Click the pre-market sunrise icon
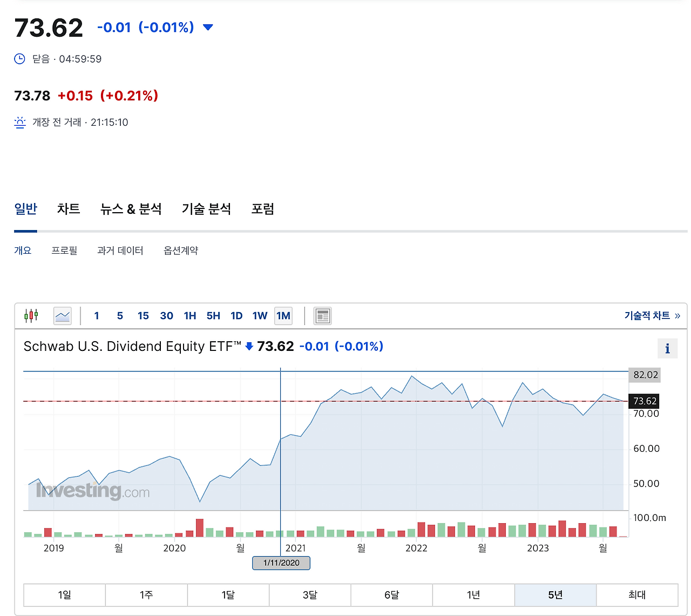691x616 pixels. (x=19, y=122)
